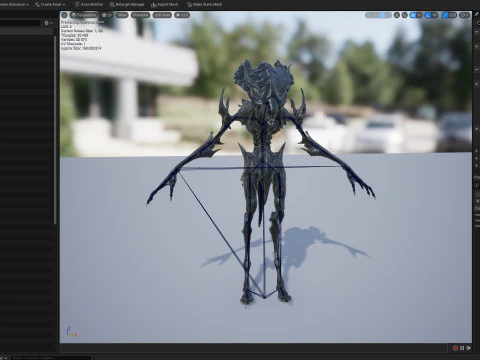Activate the rotate transform tool

[x=382, y=15]
